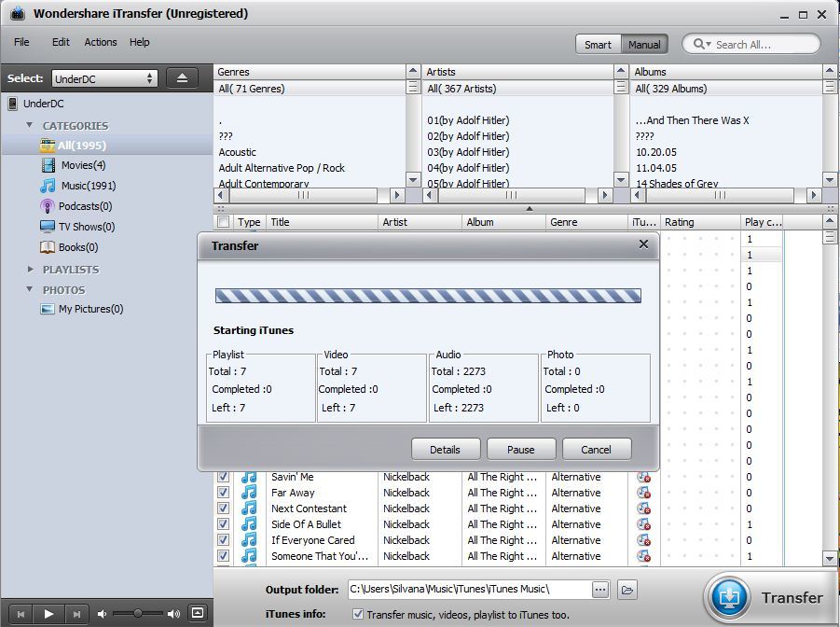This screenshot has height=627, width=840.
Task: Select Acoustic genre in Genres list
Action: coord(238,152)
